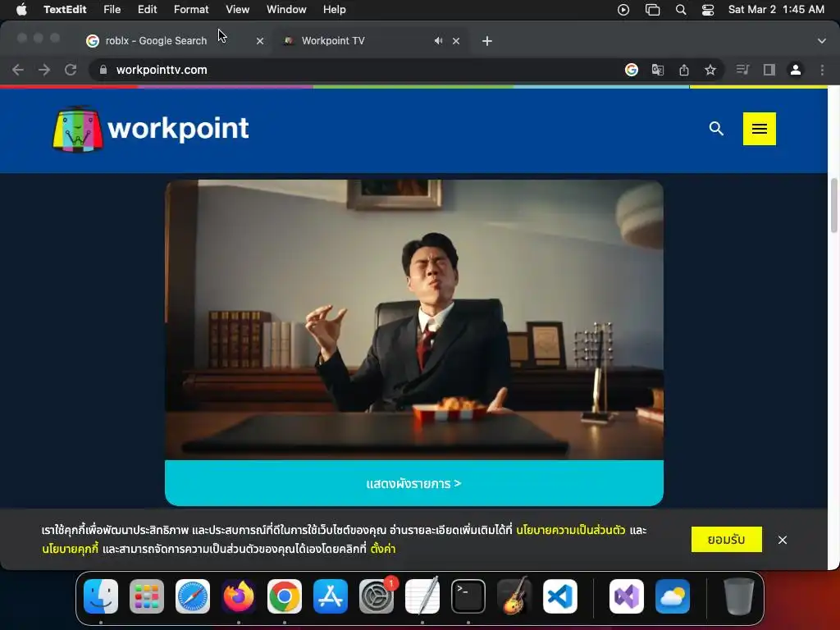Open the Window menu
Viewport: 840px width, 630px height.
tap(286, 10)
